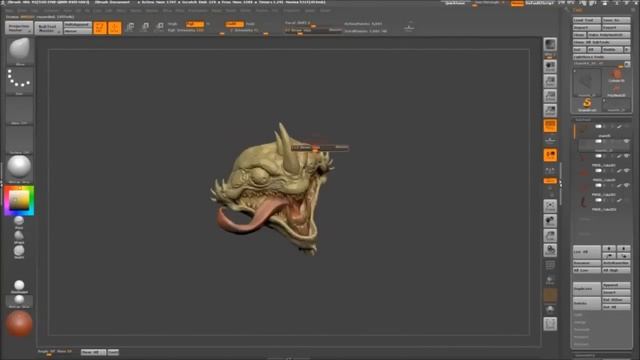Click subtool select up arrow
Screen dimensions: 640x360
coord(609,248)
